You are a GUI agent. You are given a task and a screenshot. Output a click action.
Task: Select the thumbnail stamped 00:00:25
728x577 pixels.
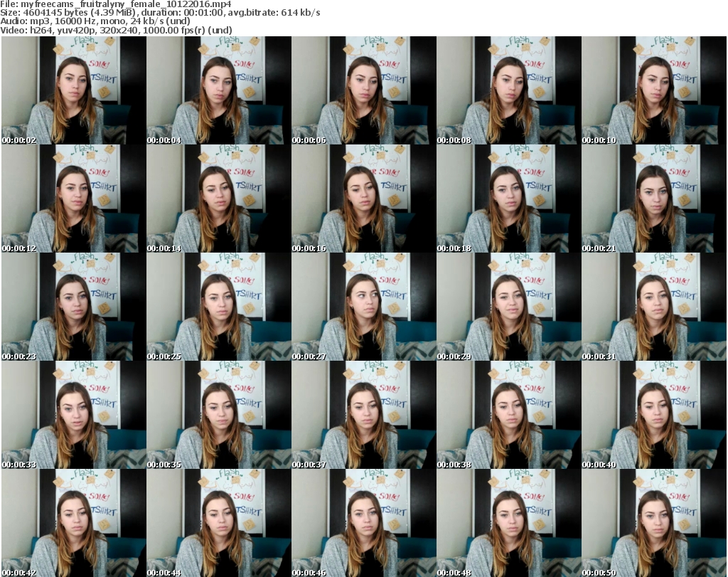coord(219,307)
